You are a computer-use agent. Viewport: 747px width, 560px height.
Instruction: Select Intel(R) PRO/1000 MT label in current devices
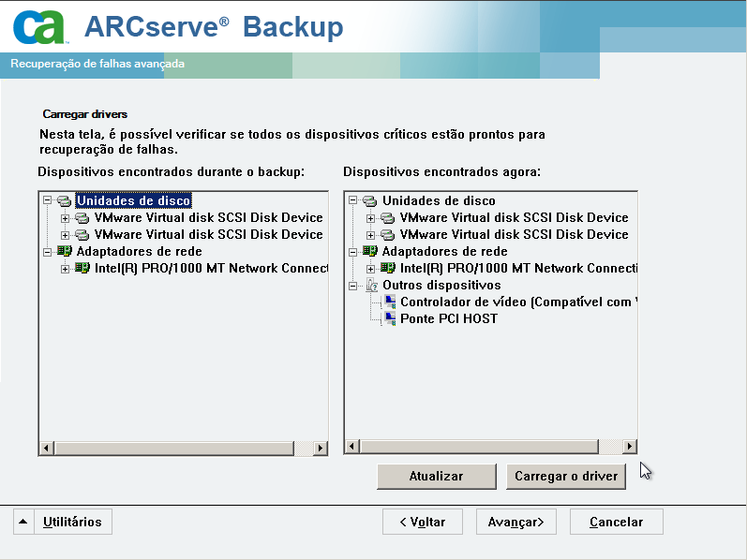point(518,268)
